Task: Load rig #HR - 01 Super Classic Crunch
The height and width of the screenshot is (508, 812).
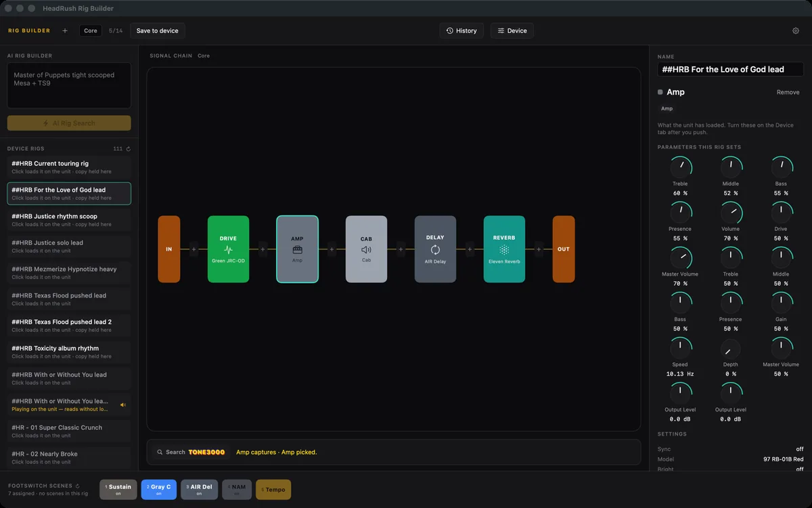Action: point(69,431)
